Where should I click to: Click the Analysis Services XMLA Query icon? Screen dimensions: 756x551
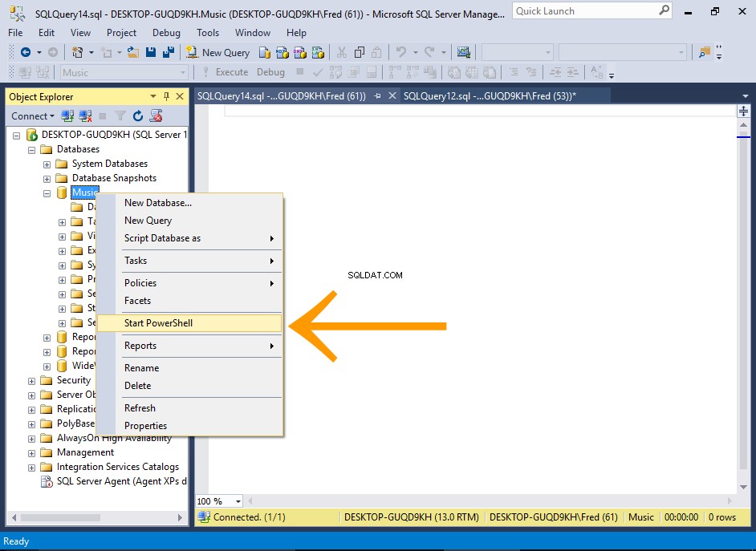(x=318, y=52)
